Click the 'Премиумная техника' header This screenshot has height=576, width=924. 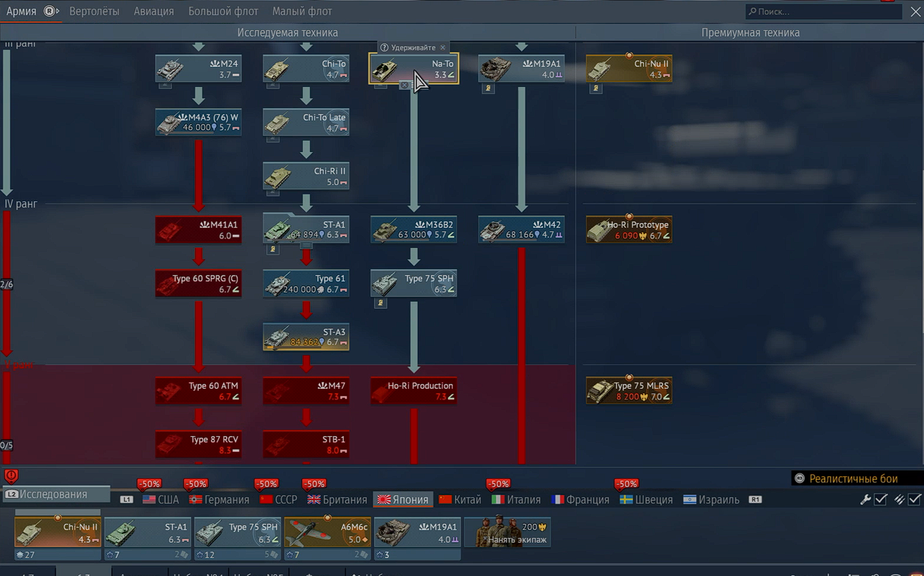tap(750, 33)
